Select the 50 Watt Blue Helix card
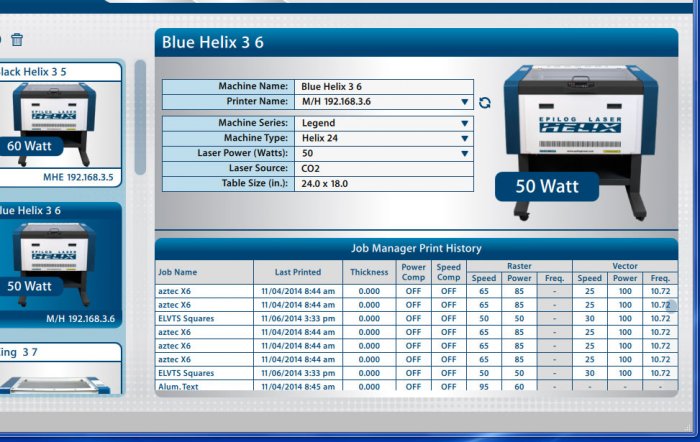 coord(60,265)
